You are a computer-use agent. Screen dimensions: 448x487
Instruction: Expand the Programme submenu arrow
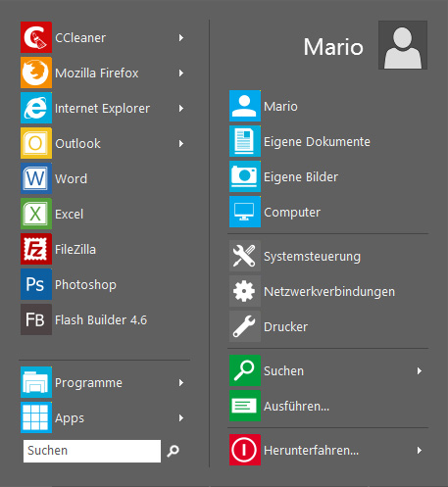181,383
